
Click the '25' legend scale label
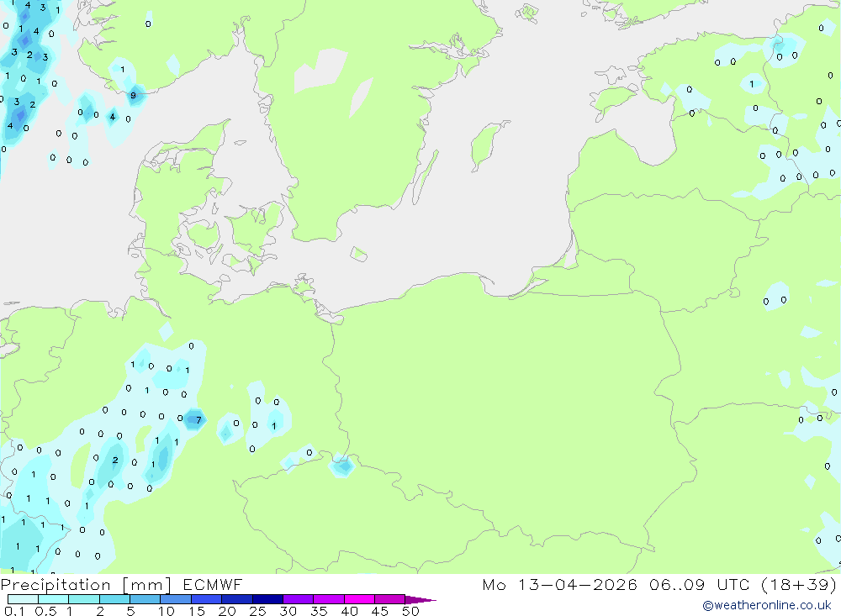[257, 611]
